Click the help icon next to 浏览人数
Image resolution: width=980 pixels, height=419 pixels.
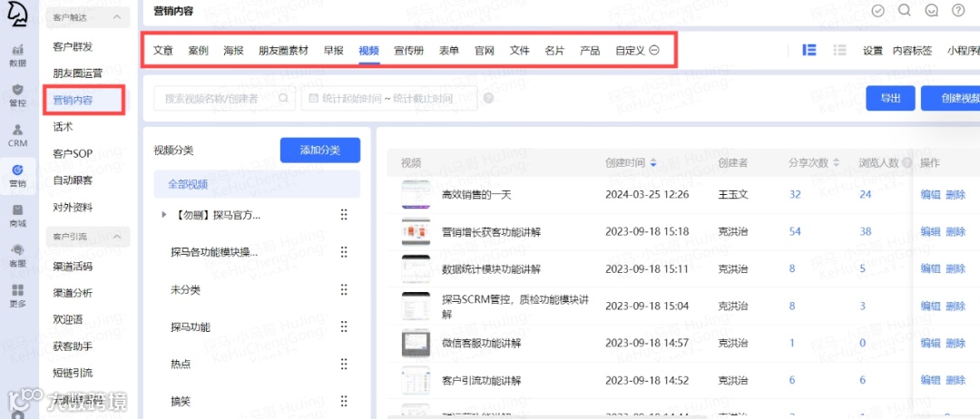click(906, 163)
